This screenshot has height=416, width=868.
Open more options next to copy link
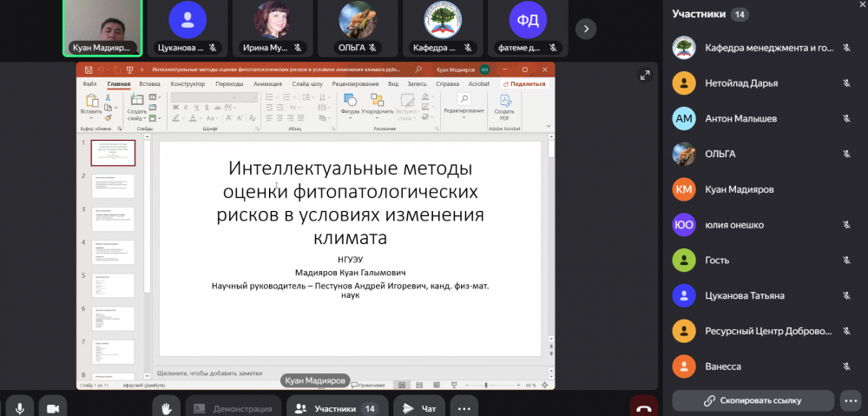pyautogui.click(x=851, y=400)
